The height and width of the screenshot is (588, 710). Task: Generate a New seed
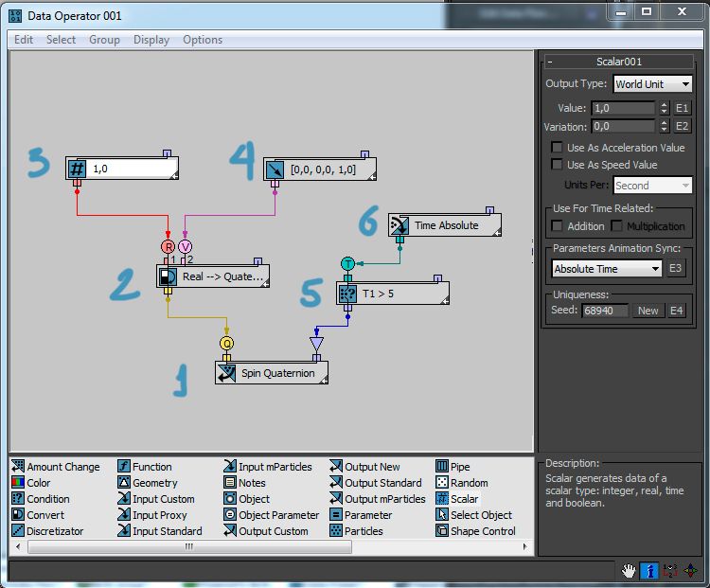[648, 311]
